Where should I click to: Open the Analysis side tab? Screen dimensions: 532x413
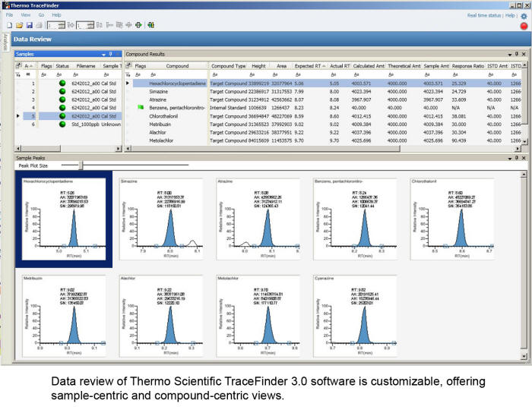pyautogui.click(x=5, y=42)
